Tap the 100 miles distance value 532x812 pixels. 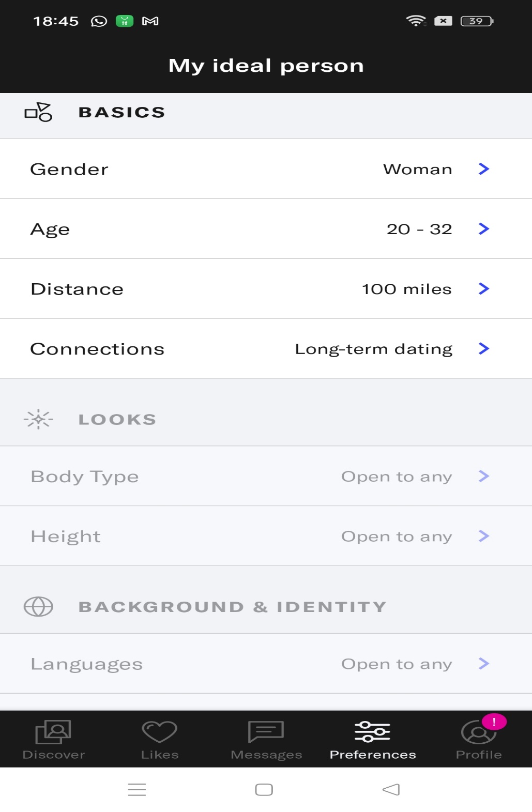pyautogui.click(x=407, y=289)
